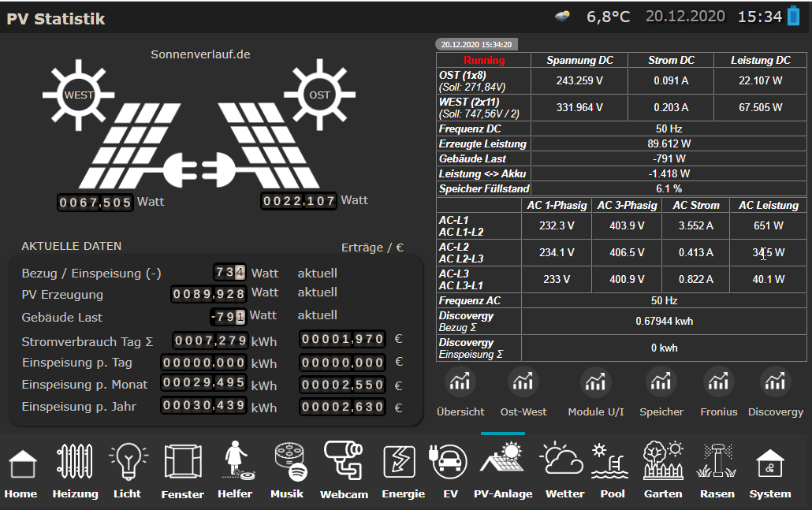Switch to the Module U/I tab
Screen dimensions: 812x510
[x=595, y=383]
